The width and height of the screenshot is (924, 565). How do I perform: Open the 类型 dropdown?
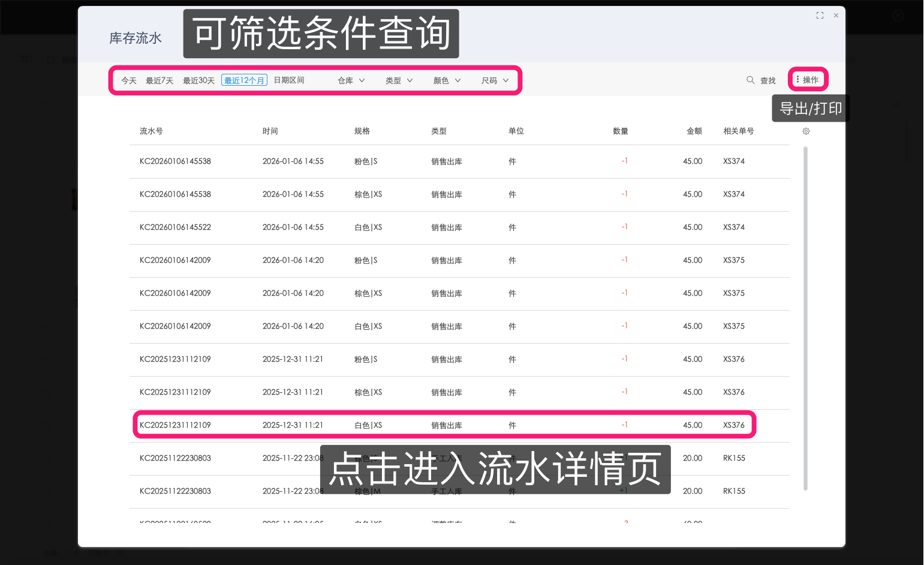399,80
